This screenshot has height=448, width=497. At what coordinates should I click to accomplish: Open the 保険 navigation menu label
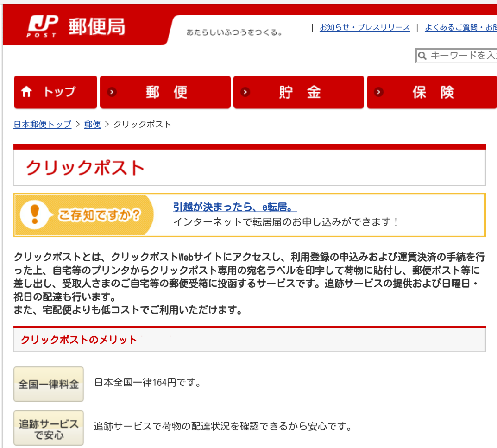click(433, 92)
